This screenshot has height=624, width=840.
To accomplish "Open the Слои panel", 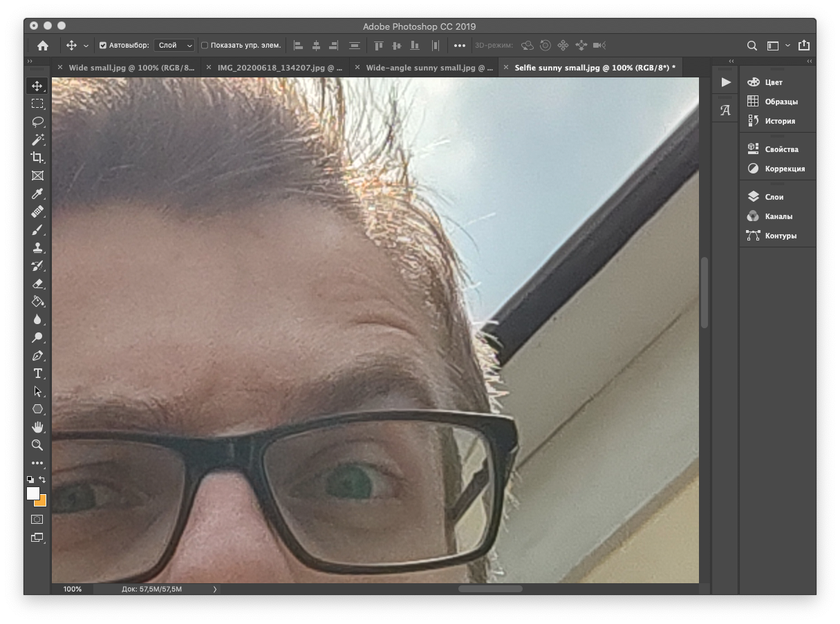I will [x=774, y=197].
